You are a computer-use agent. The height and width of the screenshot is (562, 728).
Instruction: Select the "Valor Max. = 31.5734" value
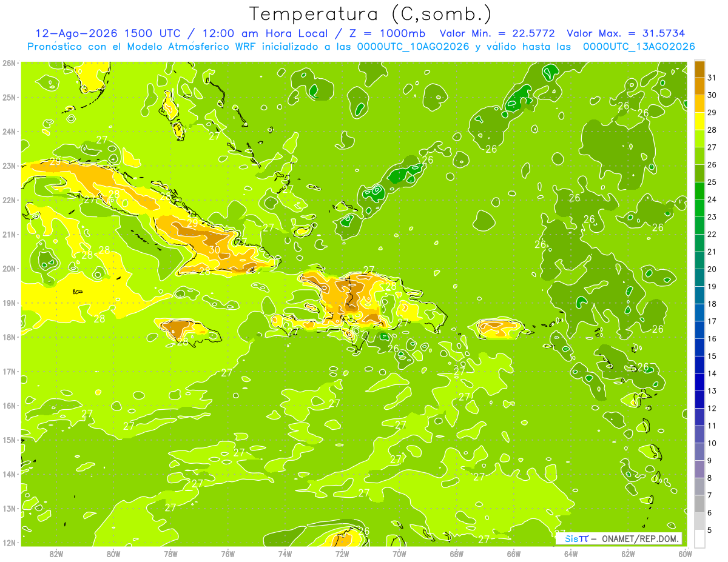click(627, 33)
